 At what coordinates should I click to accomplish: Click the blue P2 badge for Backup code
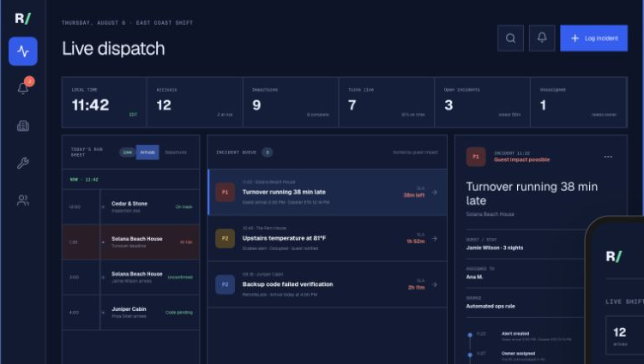coord(225,284)
